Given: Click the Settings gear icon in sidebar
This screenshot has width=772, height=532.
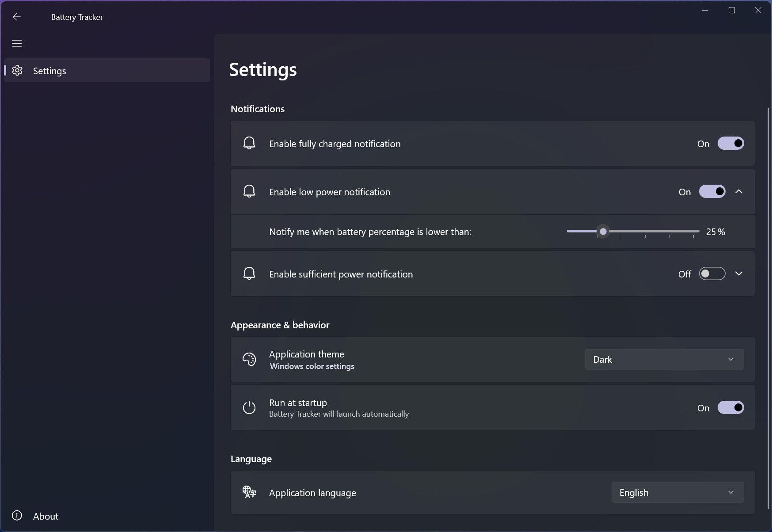Looking at the screenshot, I should pos(17,71).
